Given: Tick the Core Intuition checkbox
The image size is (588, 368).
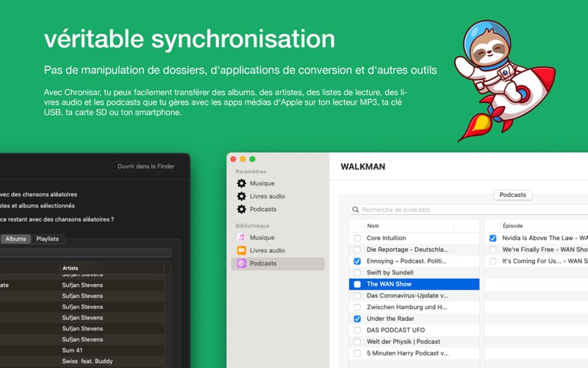Looking at the screenshot, I should click(357, 238).
